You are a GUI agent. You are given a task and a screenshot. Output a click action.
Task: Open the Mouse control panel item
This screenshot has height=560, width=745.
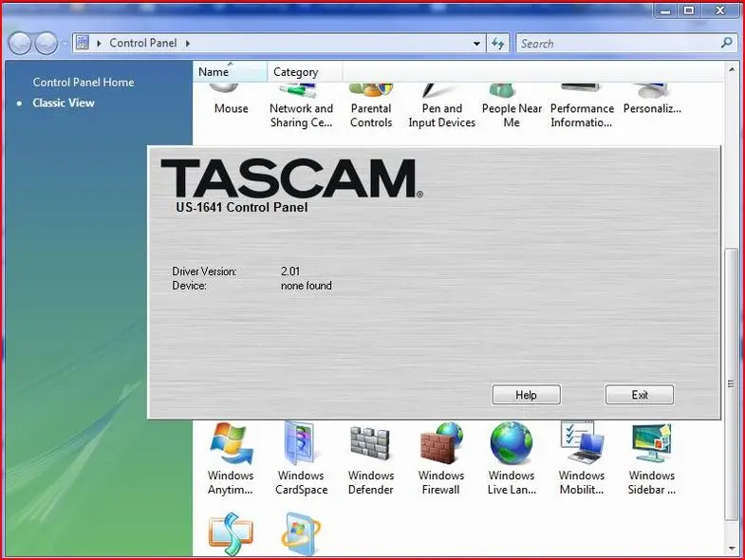231,101
